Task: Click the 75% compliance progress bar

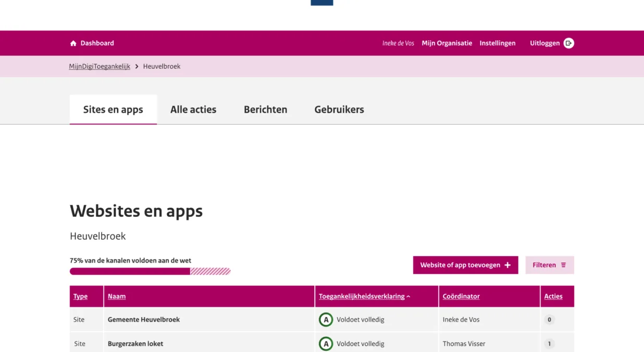Action: (150, 271)
